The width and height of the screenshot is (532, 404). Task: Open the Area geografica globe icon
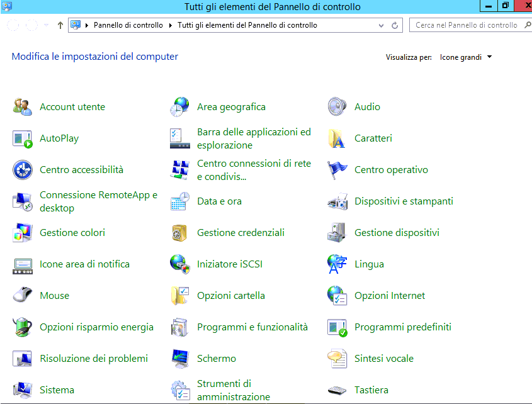(x=180, y=107)
